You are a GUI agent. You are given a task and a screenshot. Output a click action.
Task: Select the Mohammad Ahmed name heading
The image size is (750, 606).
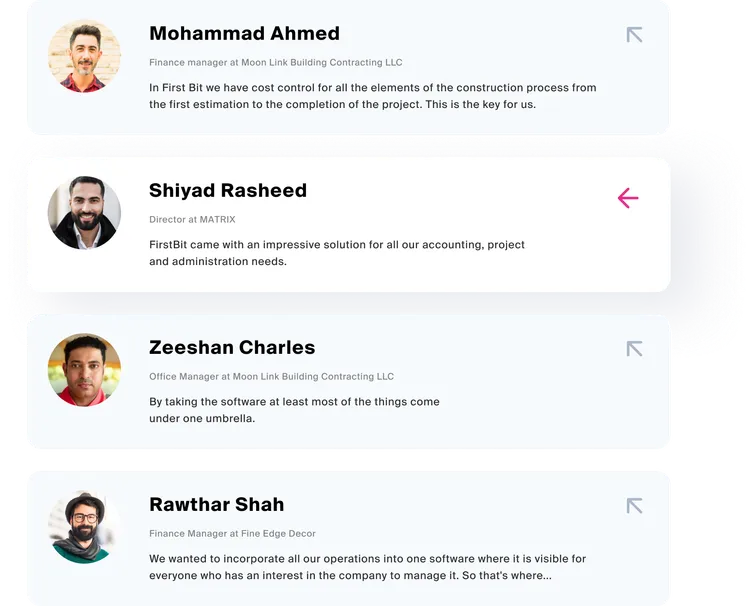244,33
